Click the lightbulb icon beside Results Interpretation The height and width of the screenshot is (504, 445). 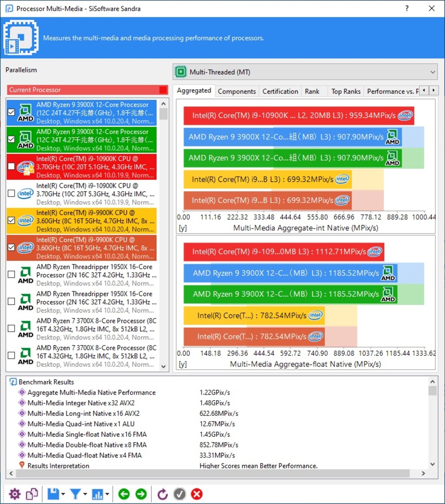click(x=22, y=465)
